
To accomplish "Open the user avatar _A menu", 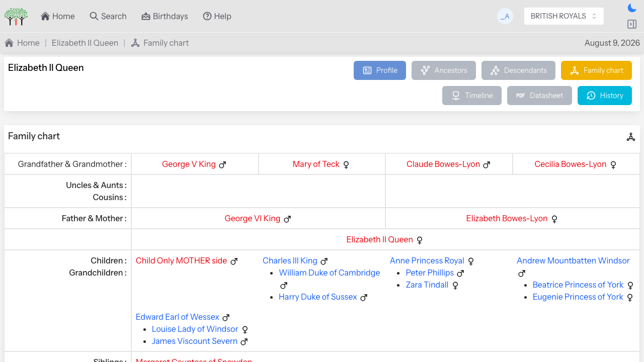I will coord(505,16).
